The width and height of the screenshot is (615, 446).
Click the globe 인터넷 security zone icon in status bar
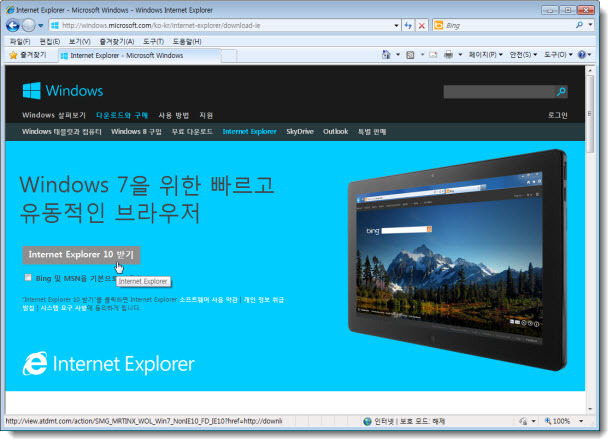[x=367, y=422]
